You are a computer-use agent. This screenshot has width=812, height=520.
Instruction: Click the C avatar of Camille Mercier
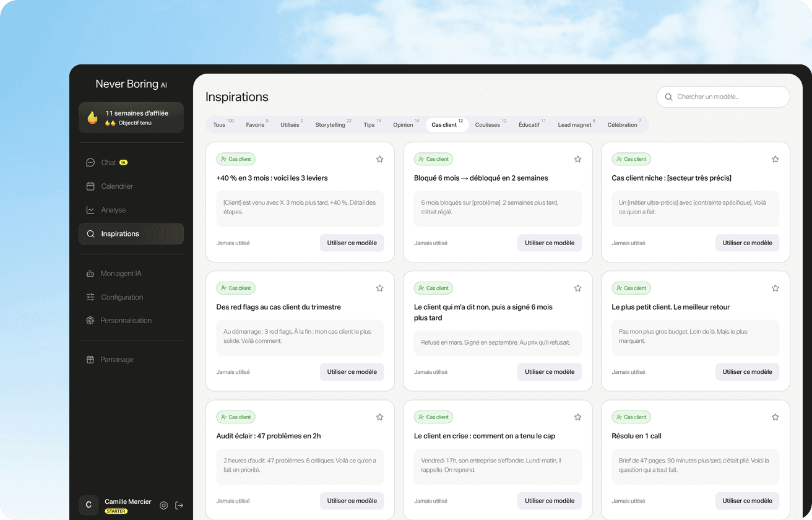[x=89, y=505]
